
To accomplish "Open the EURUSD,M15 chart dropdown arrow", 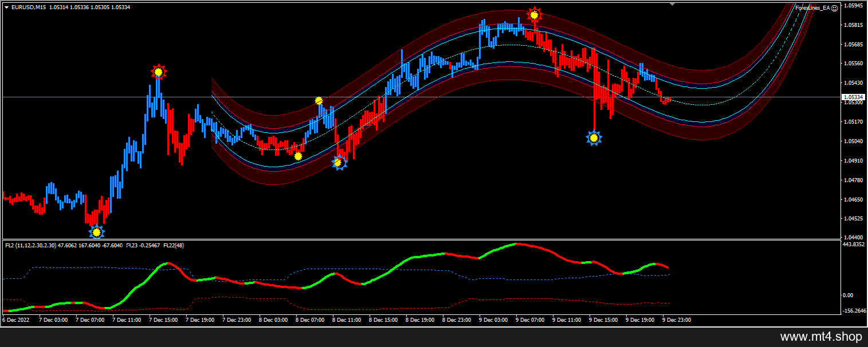I will pyautogui.click(x=6, y=7).
